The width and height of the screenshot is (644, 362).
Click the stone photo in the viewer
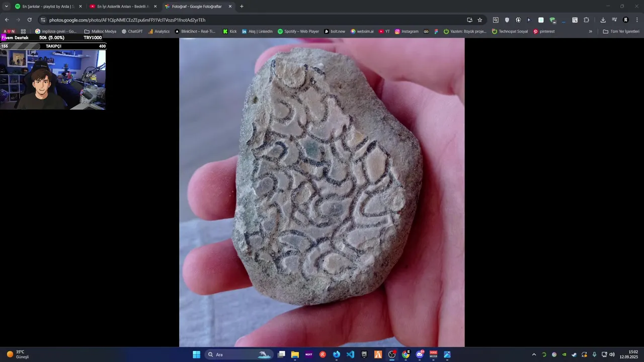point(322,193)
